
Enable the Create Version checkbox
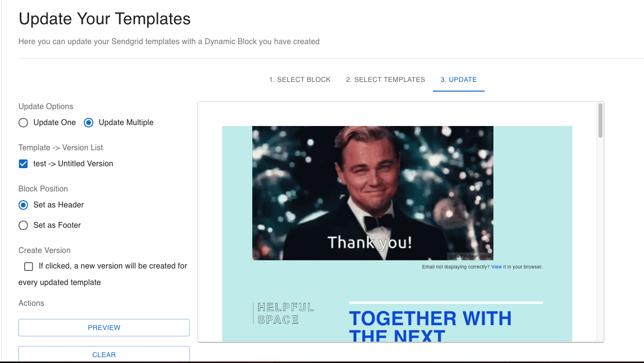(29, 267)
